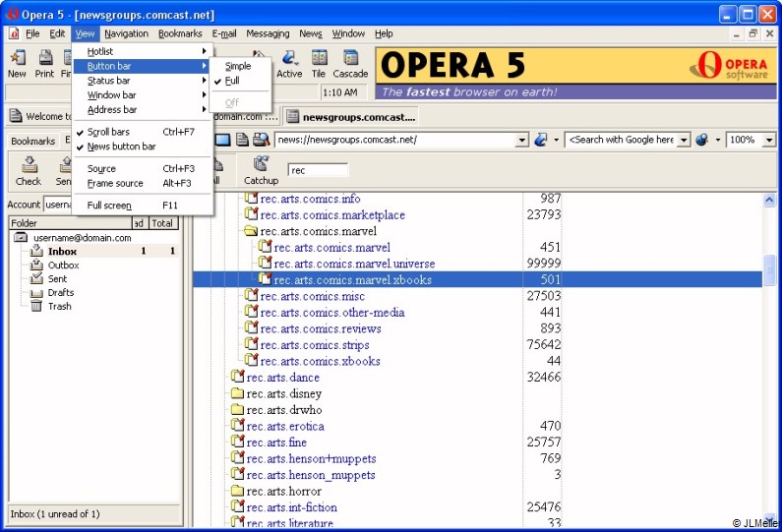Open the Messaging menu
The image size is (782, 532).
[x=268, y=33]
